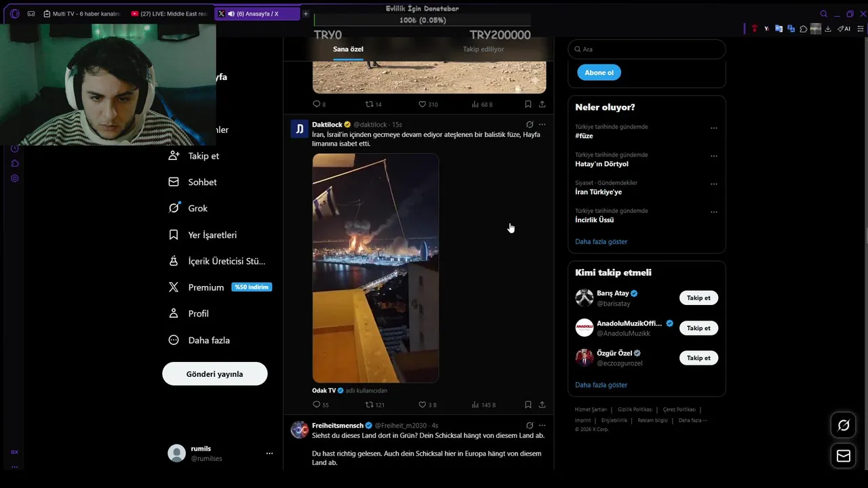Switch to Sana özel tab

click(x=348, y=49)
